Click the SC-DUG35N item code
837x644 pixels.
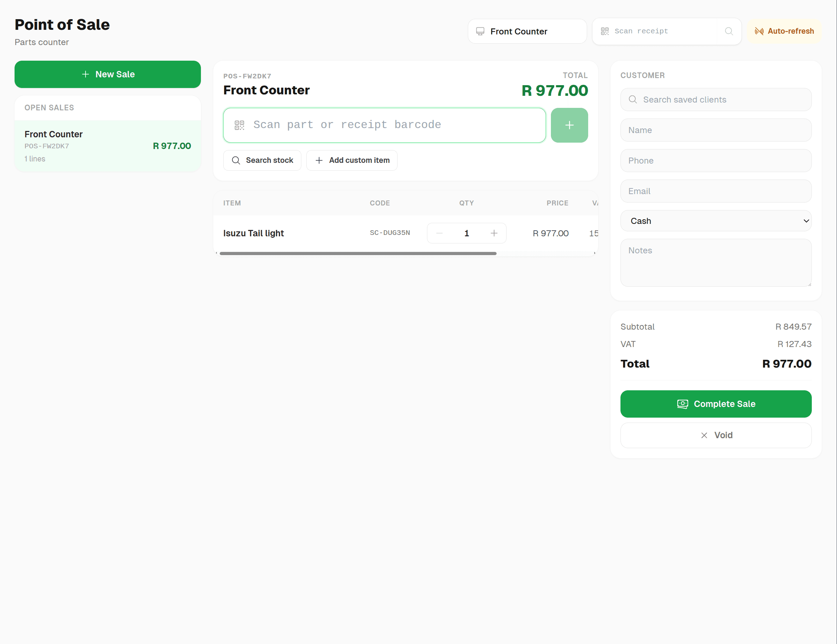(390, 232)
